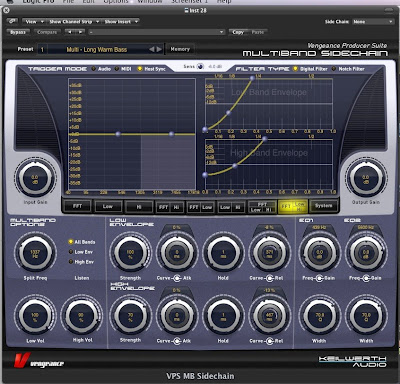This screenshot has height=384, width=400.
Task: Click the left EQ node on the 0dB line
Action: coord(118,134)
